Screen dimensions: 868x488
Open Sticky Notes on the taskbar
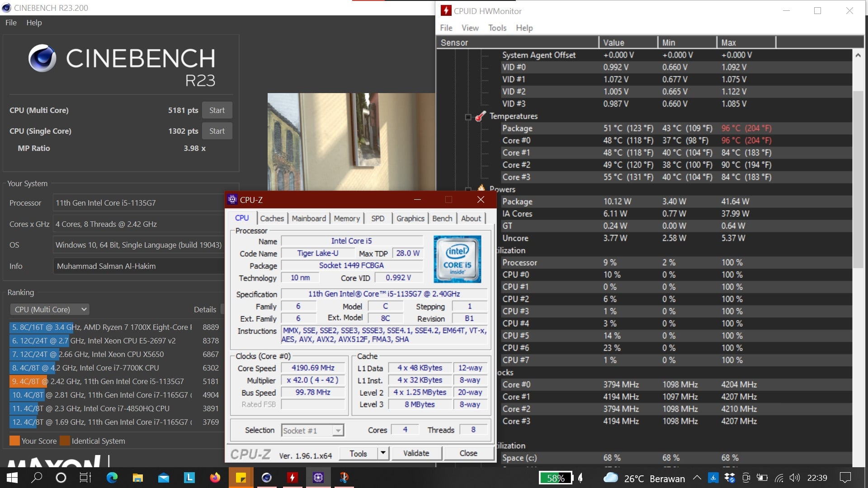click(x=241, y=478)
